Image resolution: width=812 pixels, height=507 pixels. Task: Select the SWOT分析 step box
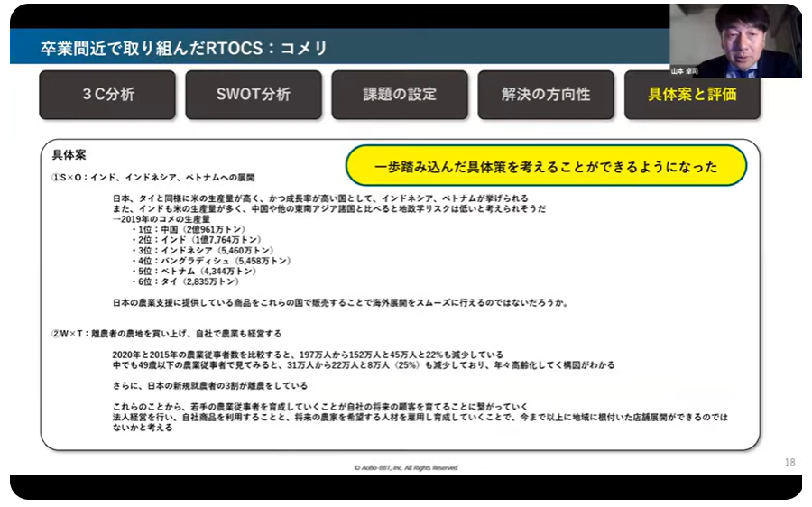pyautogui.click(x=254, y=94)
